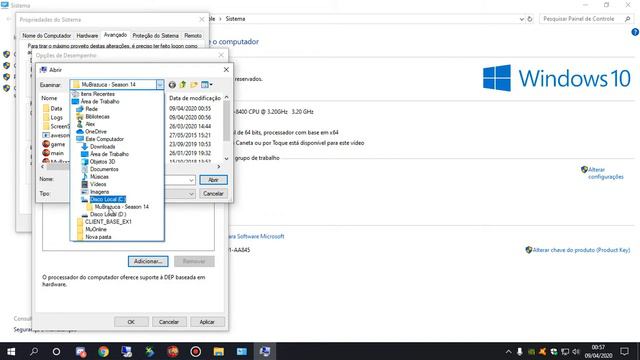This screenshot has height=360, width=640.
Task: Open taskbar search magnifier
Action: point(34,351)
